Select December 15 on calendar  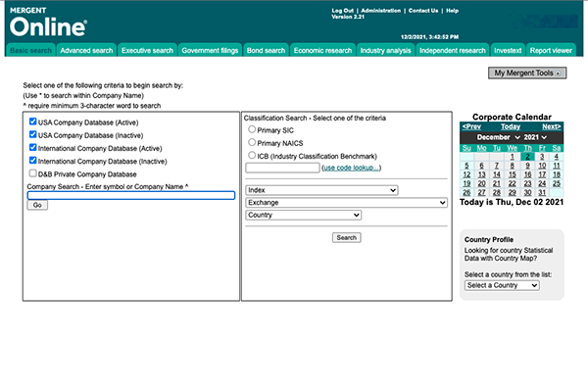(x=512, y=174)
